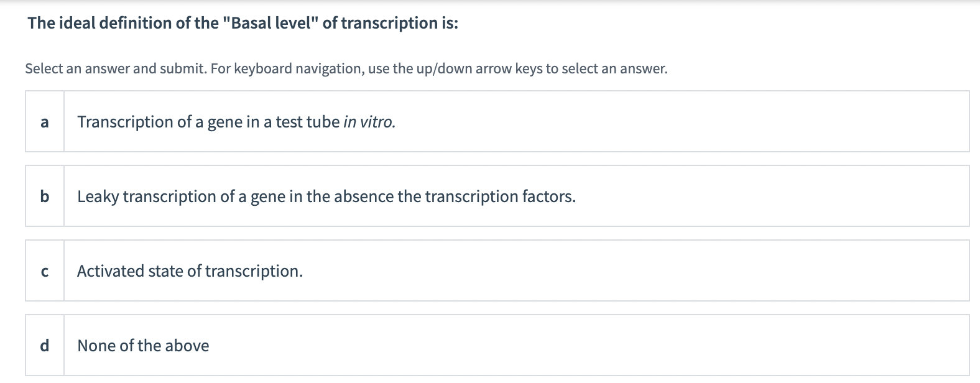Click the letter label 'd' box
The height and width of the screenshot is (383, 980).
click(44, 346)
